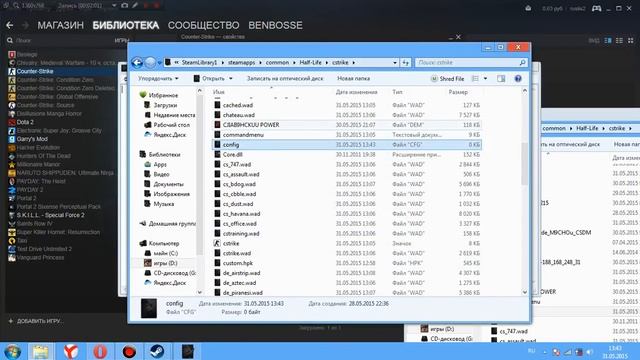Click Shred File toolbar button
Screen dimensions: 640x360
click(x=447, y=79)
